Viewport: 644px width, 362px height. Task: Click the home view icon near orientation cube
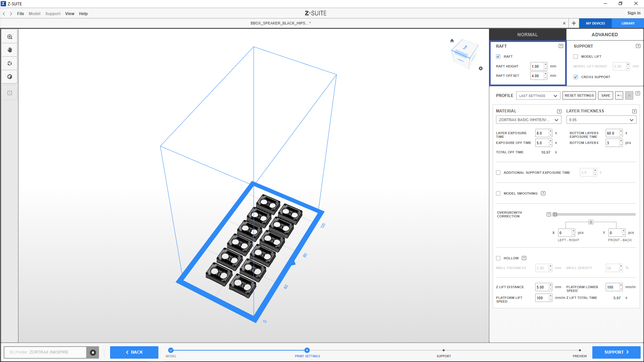452,41
